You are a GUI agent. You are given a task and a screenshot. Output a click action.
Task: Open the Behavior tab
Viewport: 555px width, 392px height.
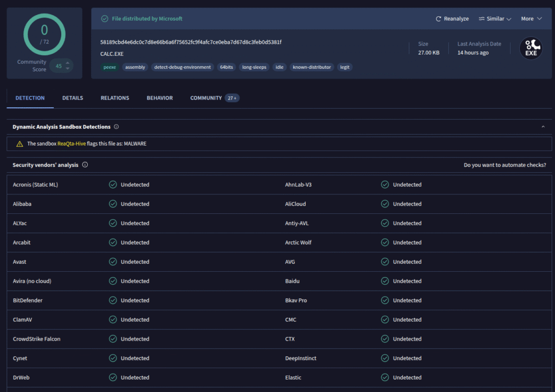click(x=159, y=98)
